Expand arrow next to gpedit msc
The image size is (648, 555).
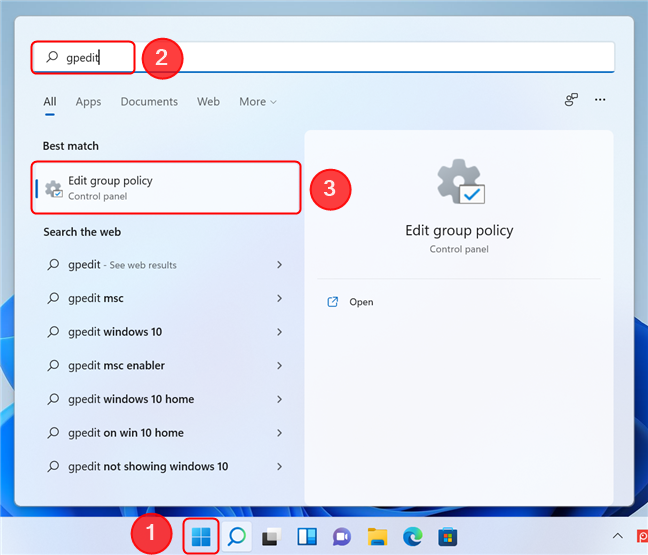[x=280, y=298]
